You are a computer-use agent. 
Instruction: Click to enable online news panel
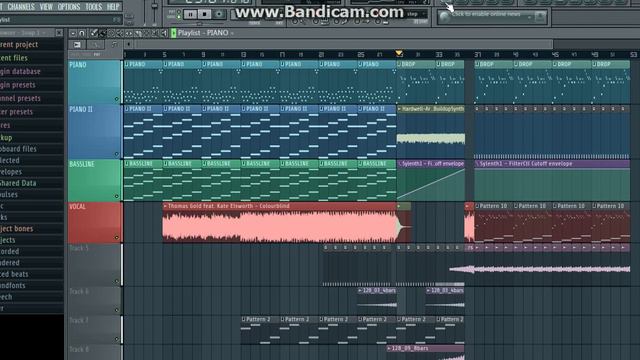point(492,16)
